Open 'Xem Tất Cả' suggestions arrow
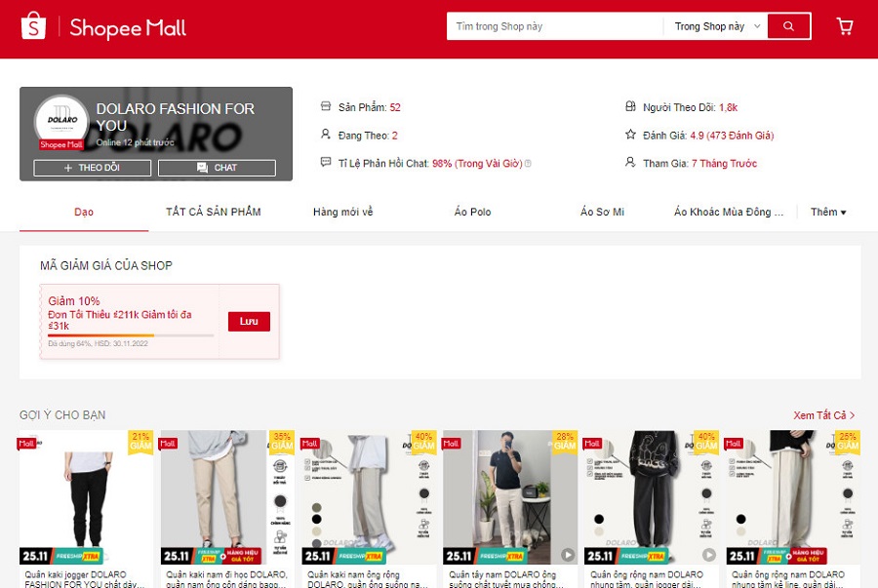 click(x=824, y=415)
